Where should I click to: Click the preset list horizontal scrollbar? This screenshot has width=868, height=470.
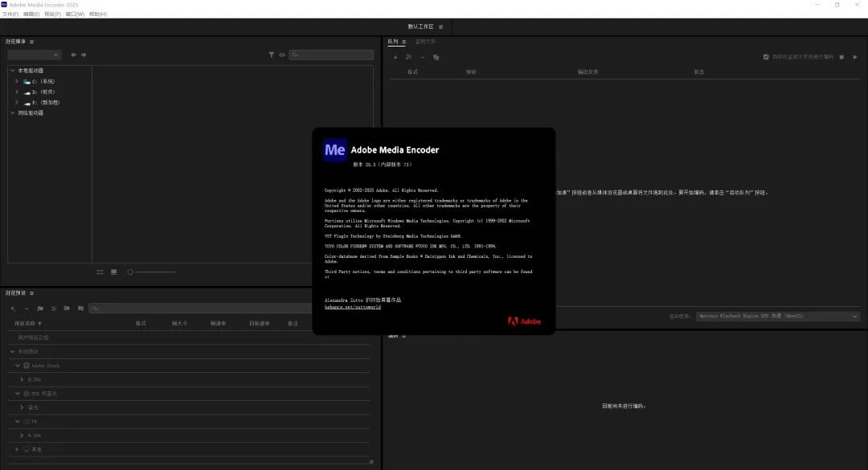coord(189,462)
